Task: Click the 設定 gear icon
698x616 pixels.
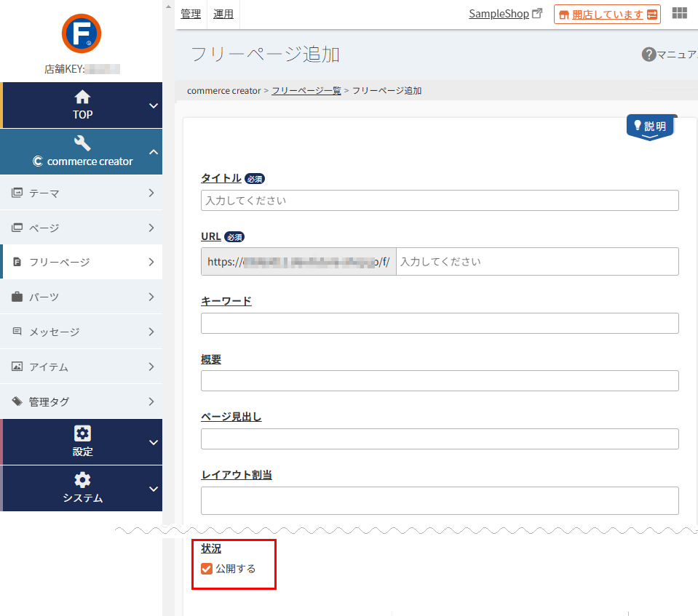Action: [x=82, y=433]
